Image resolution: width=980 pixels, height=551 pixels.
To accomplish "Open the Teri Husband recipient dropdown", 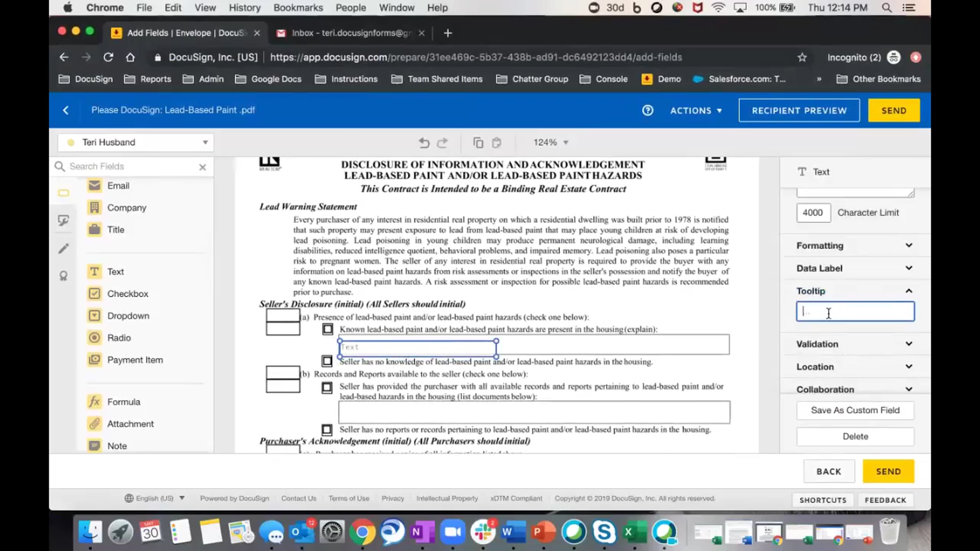I will [136, 142].
